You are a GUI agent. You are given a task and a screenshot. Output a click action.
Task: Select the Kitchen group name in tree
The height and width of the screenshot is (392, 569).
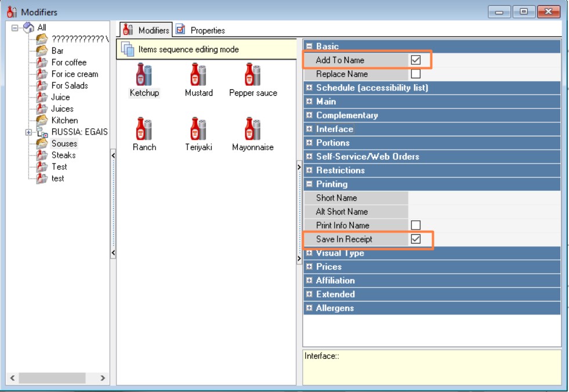[64, 120]
